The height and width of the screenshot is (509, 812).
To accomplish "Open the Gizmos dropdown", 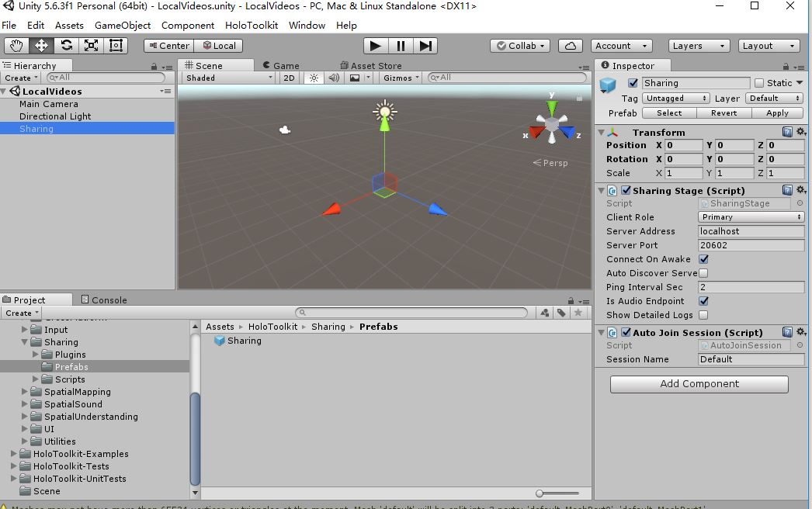I will click(x=401, y=78).
